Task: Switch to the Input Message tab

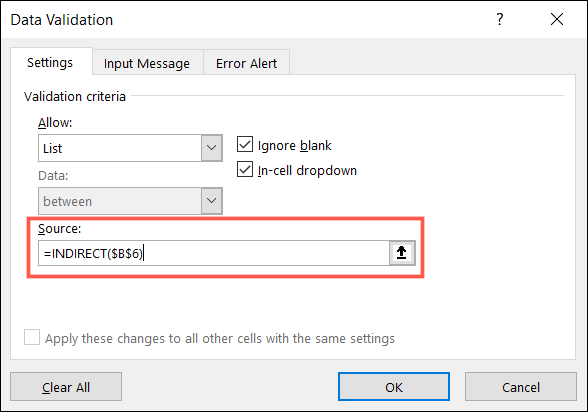Action: 147,63
